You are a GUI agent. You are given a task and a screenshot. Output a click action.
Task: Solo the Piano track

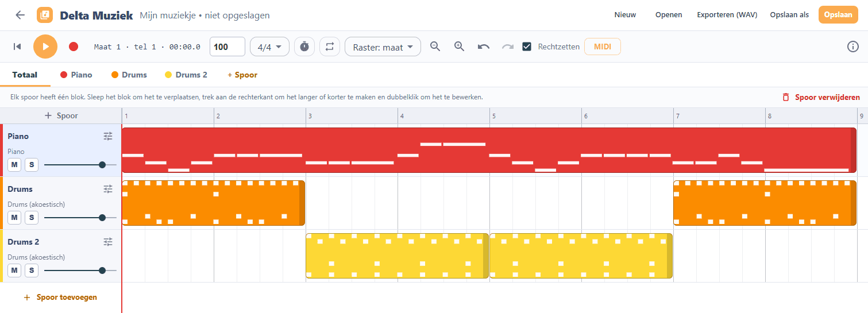[x=32, y=165]
